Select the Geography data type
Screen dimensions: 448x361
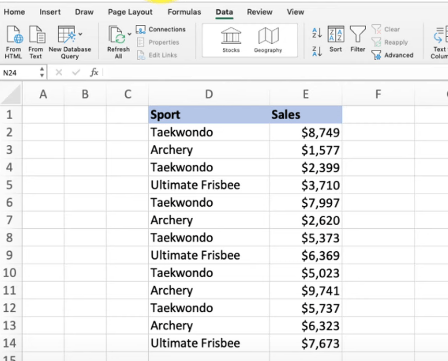[x=268, y=40]
